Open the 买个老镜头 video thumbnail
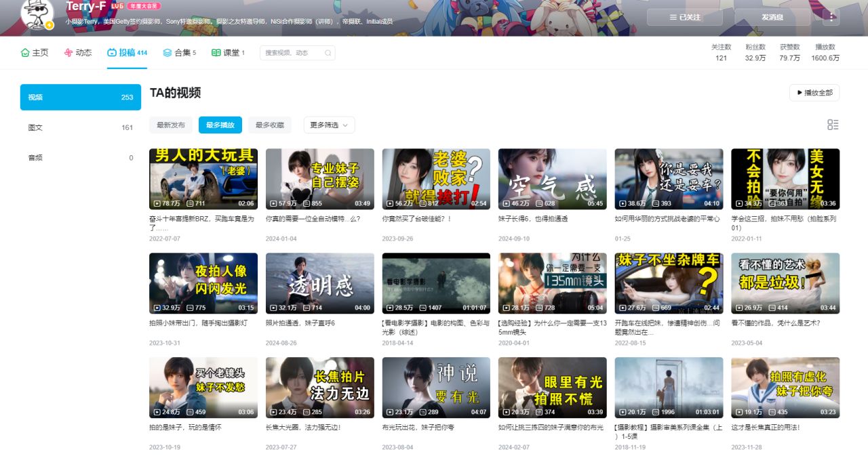The height and width of the screenshot is (456, 868). (x=203, y=388)
